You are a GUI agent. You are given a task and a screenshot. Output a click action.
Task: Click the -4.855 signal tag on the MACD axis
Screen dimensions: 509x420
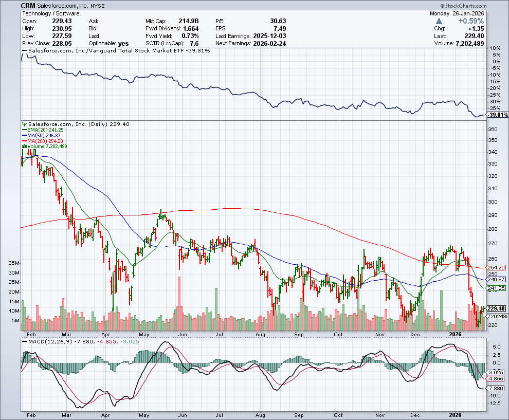[x=496, y=378]
